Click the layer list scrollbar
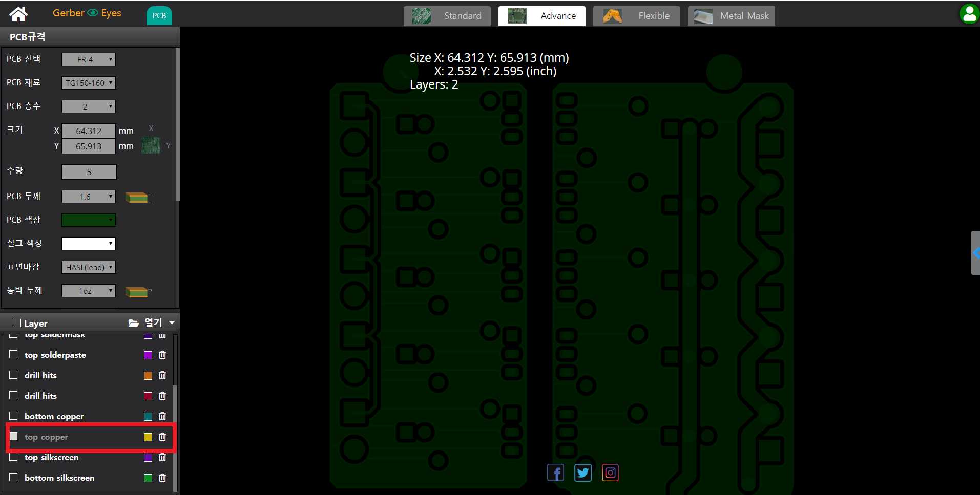The height and width of the screenshot is (495, 980). 175,438
